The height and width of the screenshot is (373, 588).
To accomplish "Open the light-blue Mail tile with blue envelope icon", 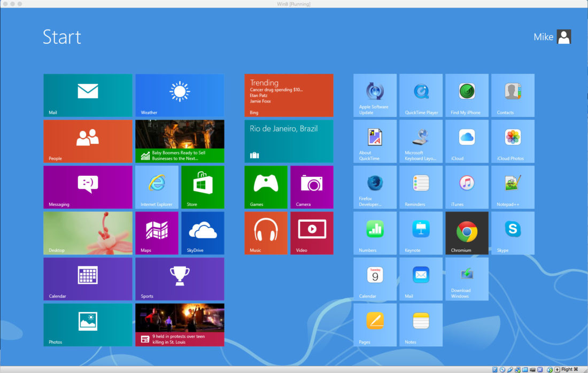I will [421, 279].
